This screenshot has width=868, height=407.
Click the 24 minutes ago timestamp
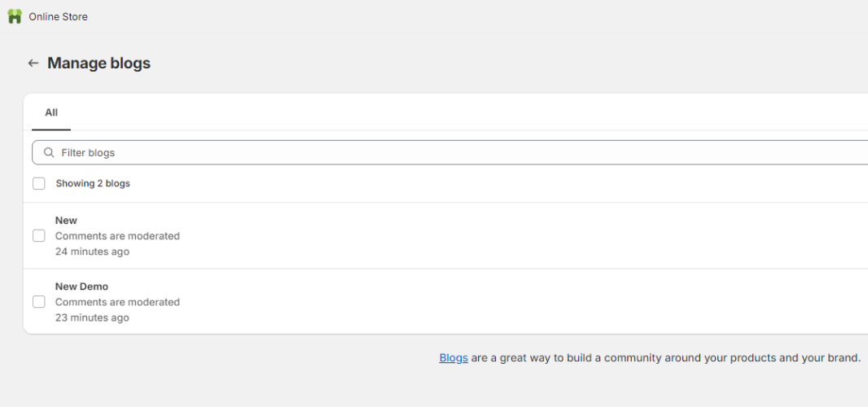[x=92, y=252]
